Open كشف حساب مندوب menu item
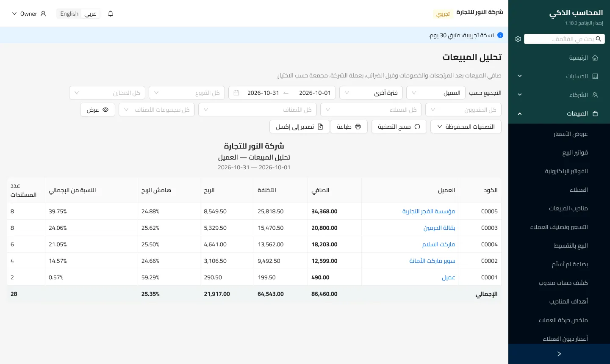The image size is (610, 364). point(563,283)
